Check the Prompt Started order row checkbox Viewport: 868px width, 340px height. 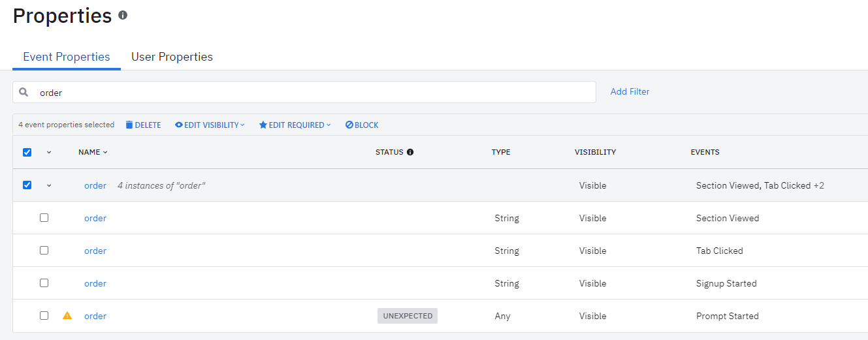click(x=44, y=316)
